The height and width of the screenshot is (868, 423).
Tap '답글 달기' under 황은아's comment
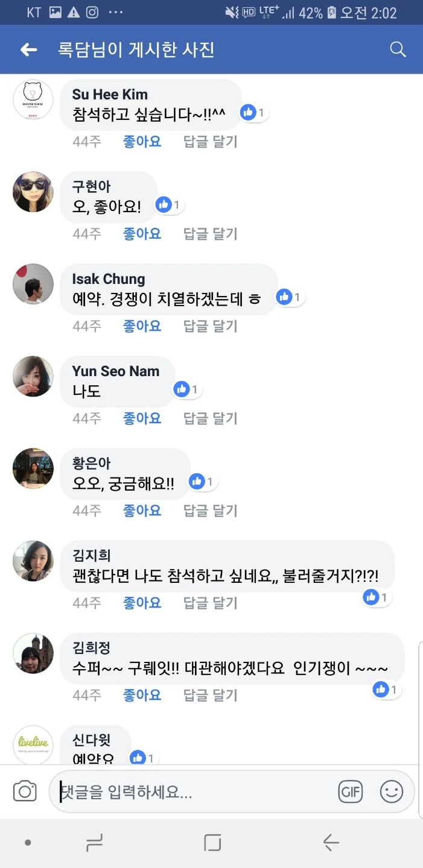click(x=209, y=509)
